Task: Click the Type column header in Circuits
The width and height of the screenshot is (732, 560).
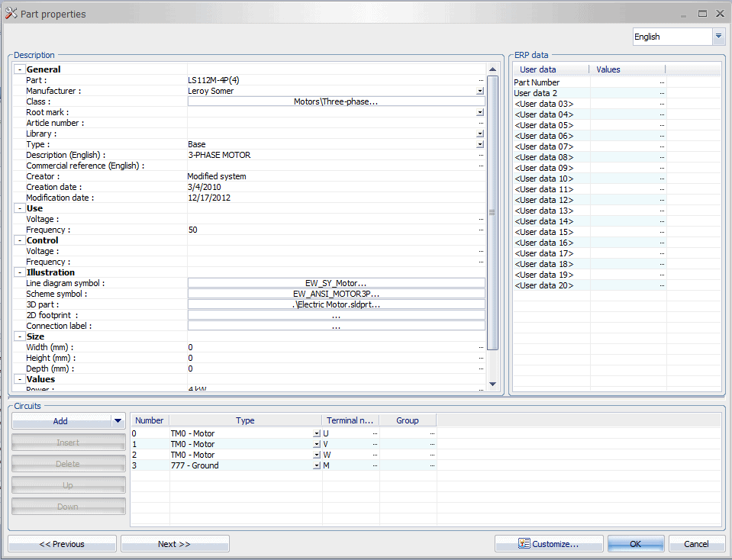Action: coord(245,420)
